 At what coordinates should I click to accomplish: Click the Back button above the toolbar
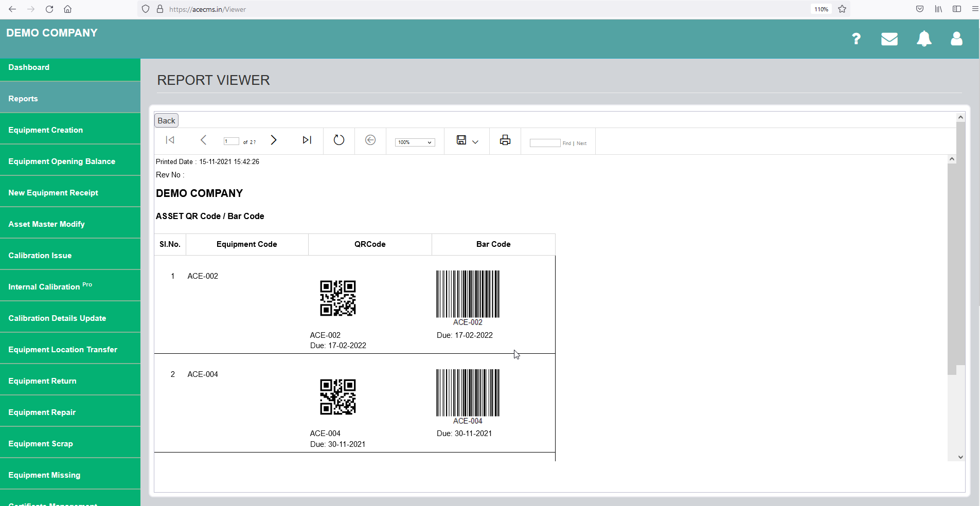point(166,120)
